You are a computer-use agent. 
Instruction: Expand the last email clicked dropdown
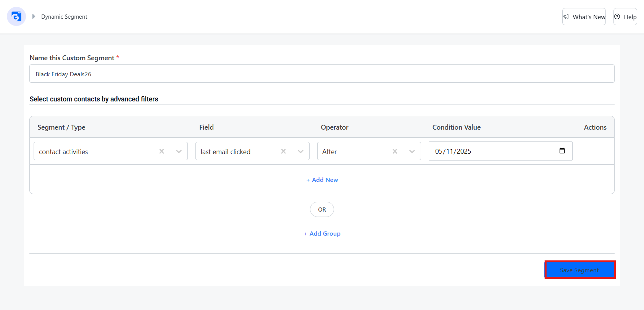pyautogui.click(x=300, y=151)
